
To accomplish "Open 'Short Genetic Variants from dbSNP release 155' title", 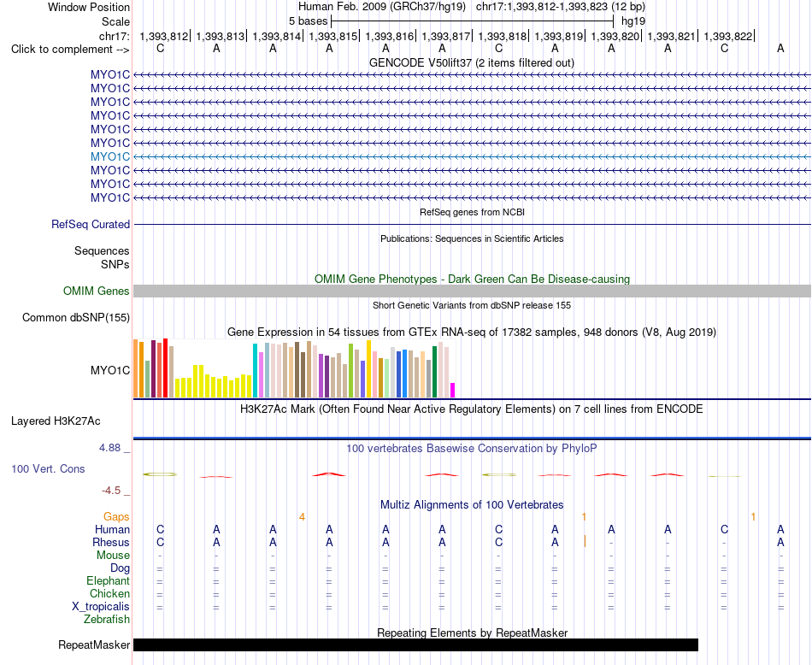I will (x=472, y=305).
